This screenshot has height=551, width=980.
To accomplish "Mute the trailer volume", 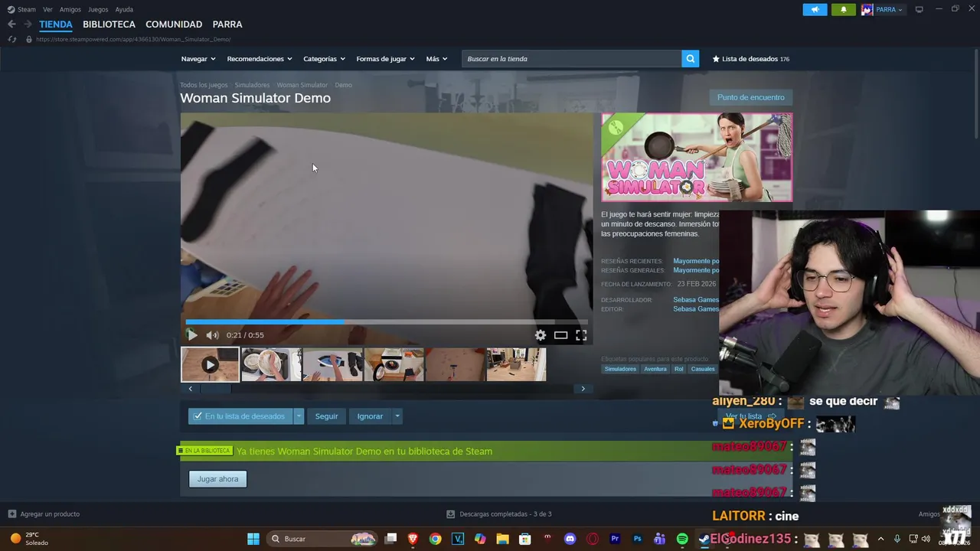I will click(212, 335).
